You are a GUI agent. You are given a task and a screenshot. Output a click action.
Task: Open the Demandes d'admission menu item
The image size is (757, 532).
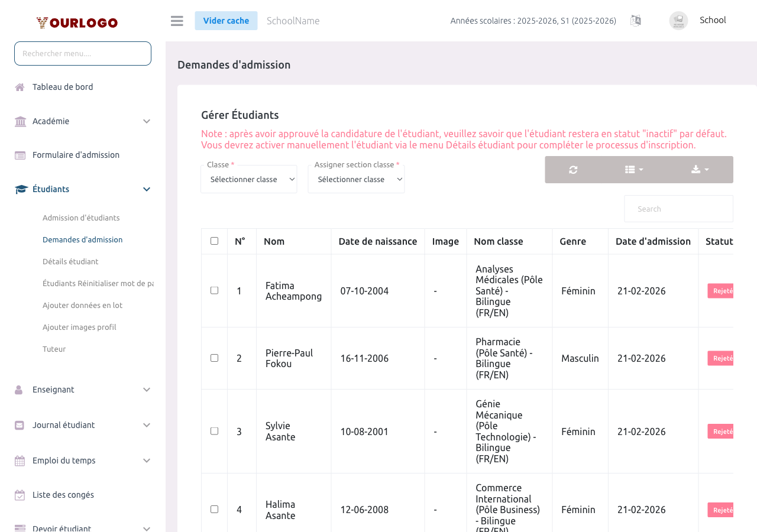[x=82, y=239]
